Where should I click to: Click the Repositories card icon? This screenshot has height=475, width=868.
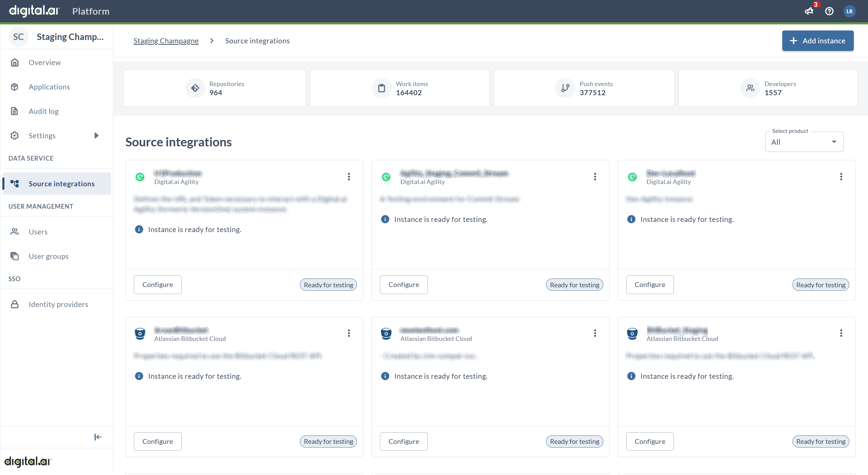coord(195,88)
